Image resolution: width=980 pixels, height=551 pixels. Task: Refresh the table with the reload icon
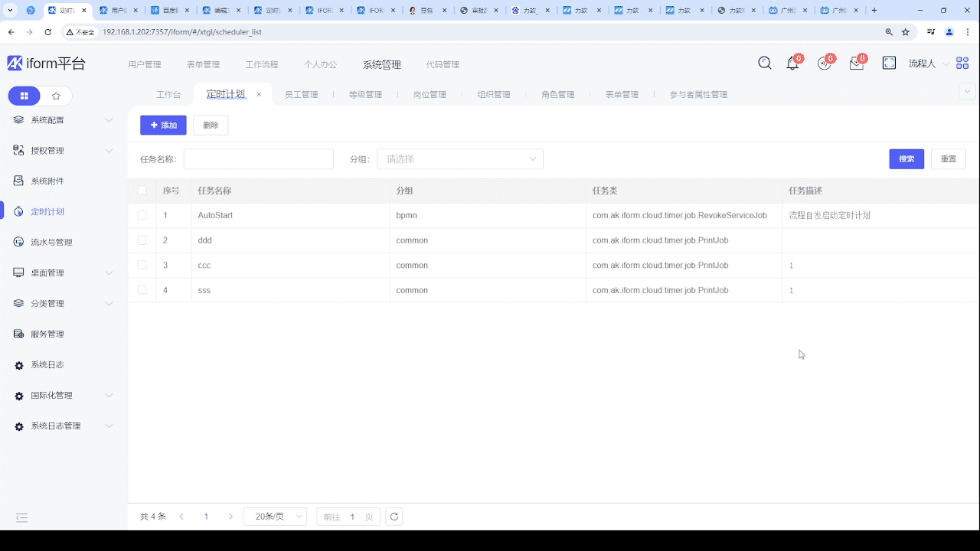(394, 517)
